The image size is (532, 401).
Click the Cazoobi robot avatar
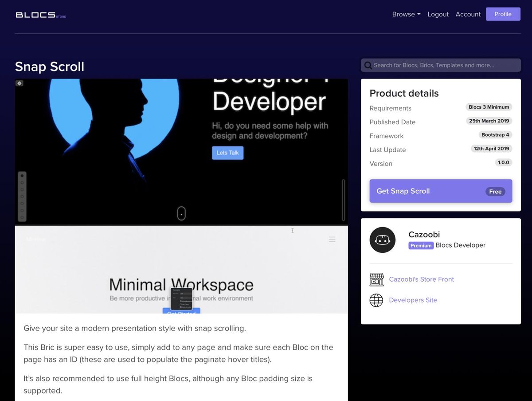(x=382, y=240)
